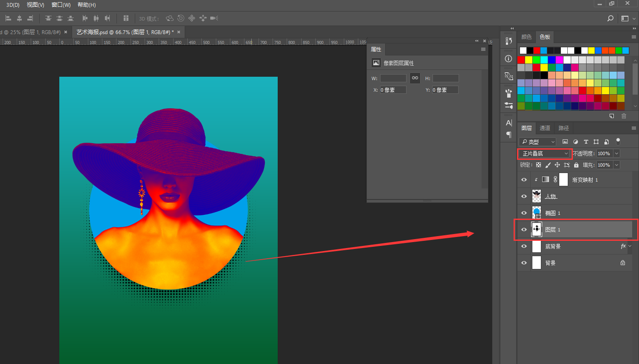Switch to the 颜色 tab
The width and height of the screenshot is (639, 364).
[x=526, y=37]
